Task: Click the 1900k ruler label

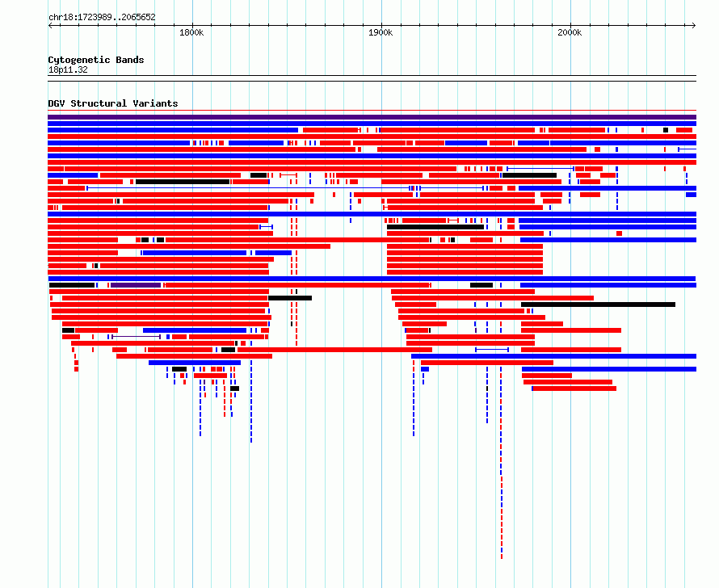Action: coord(381,32)
